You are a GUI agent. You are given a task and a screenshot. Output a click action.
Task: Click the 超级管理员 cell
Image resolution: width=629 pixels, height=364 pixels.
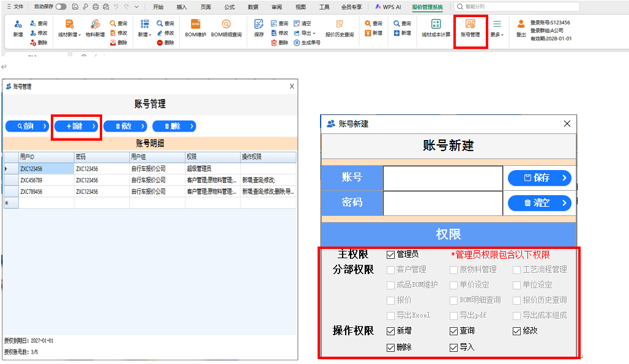click(212, 169)
